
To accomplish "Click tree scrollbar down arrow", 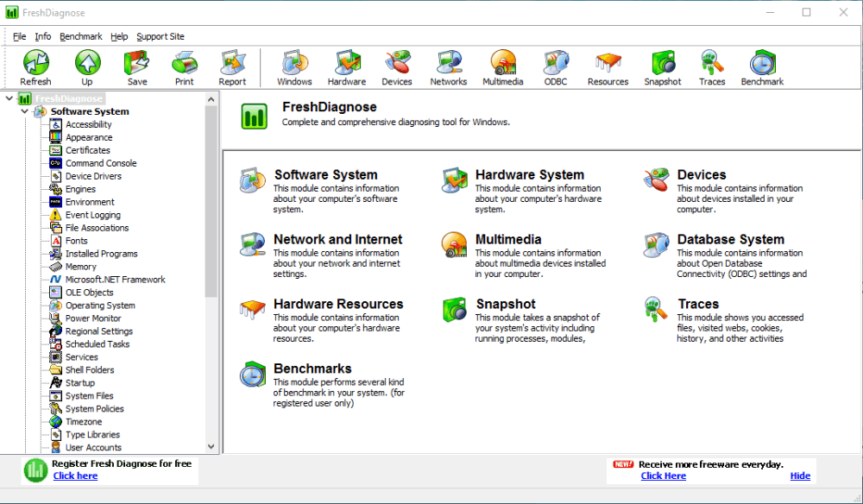I will pyautogui.click(x=211, y=447).
